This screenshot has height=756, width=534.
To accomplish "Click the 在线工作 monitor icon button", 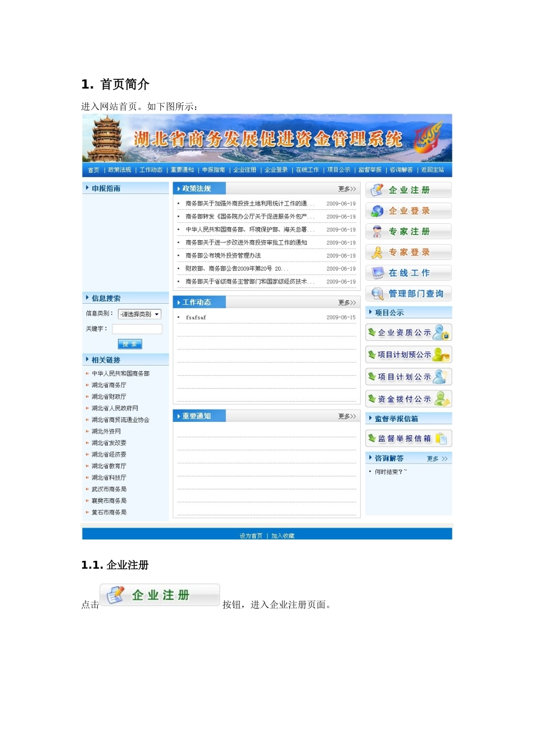I will (409, 273).
